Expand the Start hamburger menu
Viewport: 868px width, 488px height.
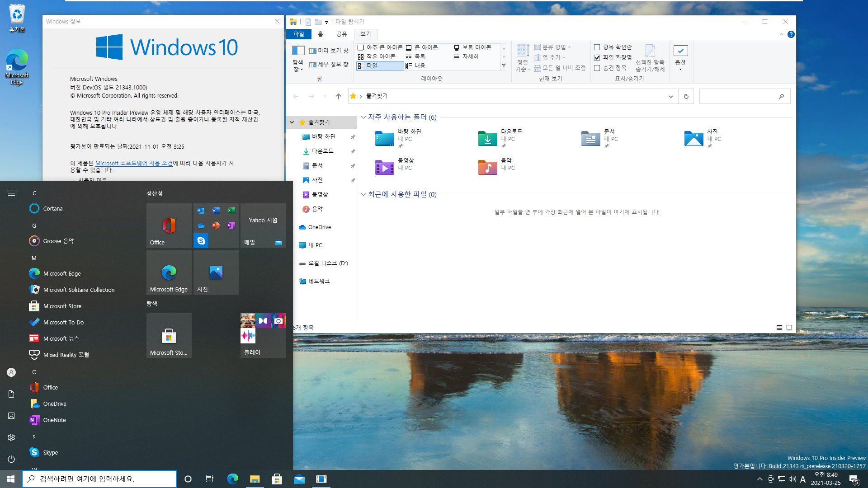(x=11, y=193)
